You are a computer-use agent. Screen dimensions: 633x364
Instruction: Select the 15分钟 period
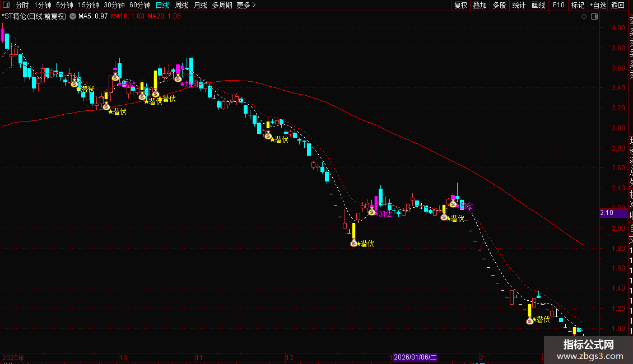89,5
